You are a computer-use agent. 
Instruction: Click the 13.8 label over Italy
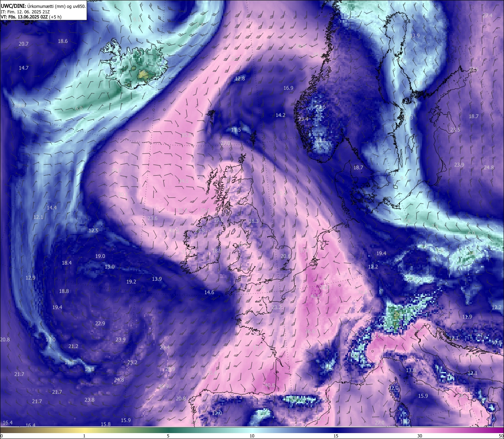click(411, 370)
